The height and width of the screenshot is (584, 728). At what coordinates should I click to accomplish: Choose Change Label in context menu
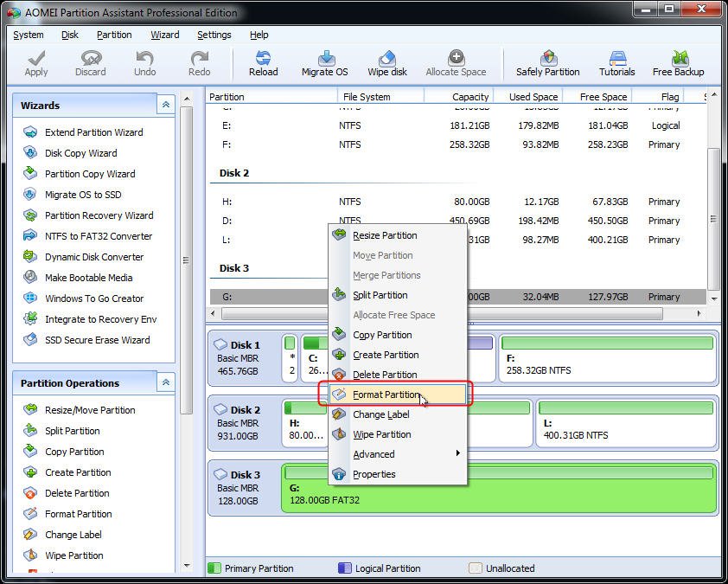(x=398, y=414)
